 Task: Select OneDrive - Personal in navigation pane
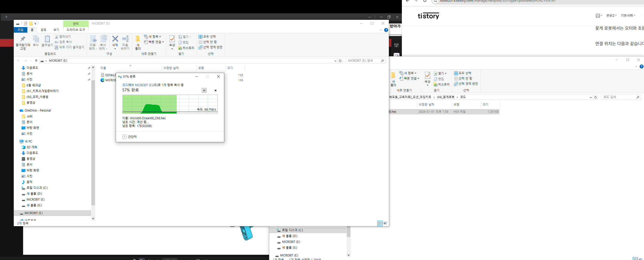coord(37,110)
